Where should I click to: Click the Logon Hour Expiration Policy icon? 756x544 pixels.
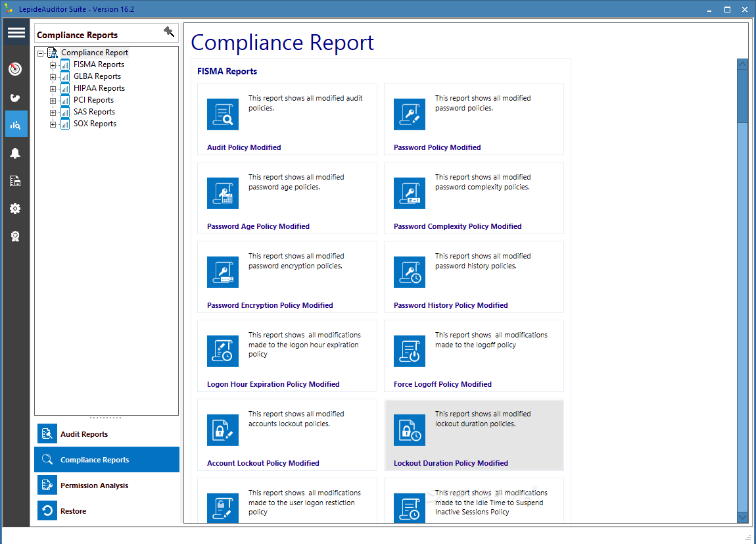223,351
